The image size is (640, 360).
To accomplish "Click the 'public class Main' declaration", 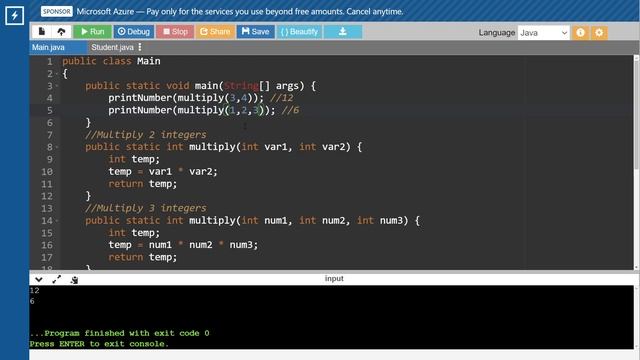I will [x=111, y=61].
